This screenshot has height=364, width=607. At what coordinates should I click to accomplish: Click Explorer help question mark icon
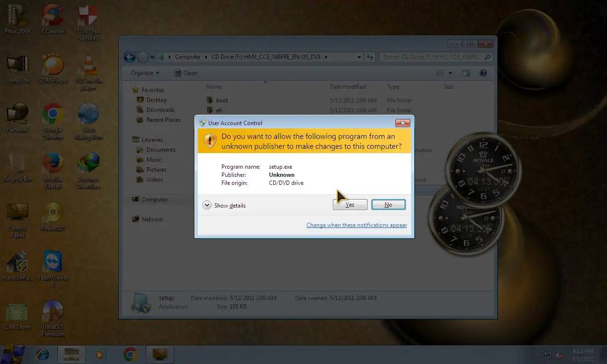(x=483, y=73)
